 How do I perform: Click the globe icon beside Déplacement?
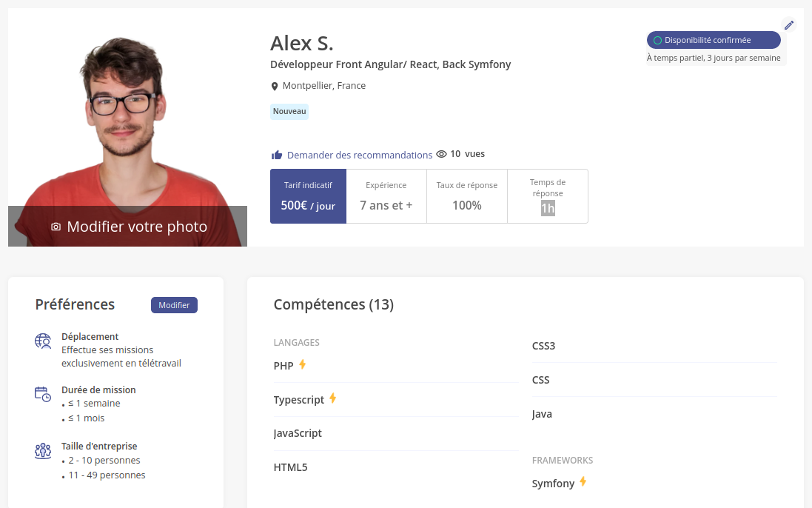coord(42,341)
